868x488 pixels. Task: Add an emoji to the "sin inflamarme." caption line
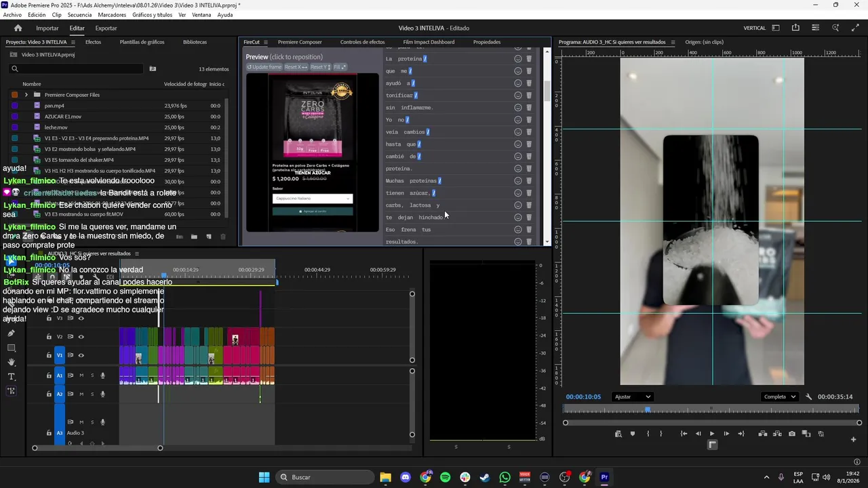(518, 108)
